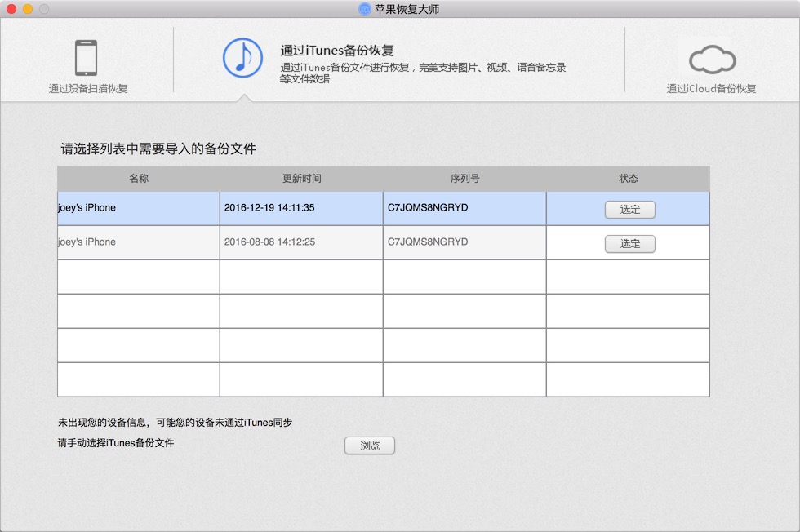Click the iCloud cloud icon
Image resolution: width=800 pixels, height=532 pixels.
pos(711,60)
